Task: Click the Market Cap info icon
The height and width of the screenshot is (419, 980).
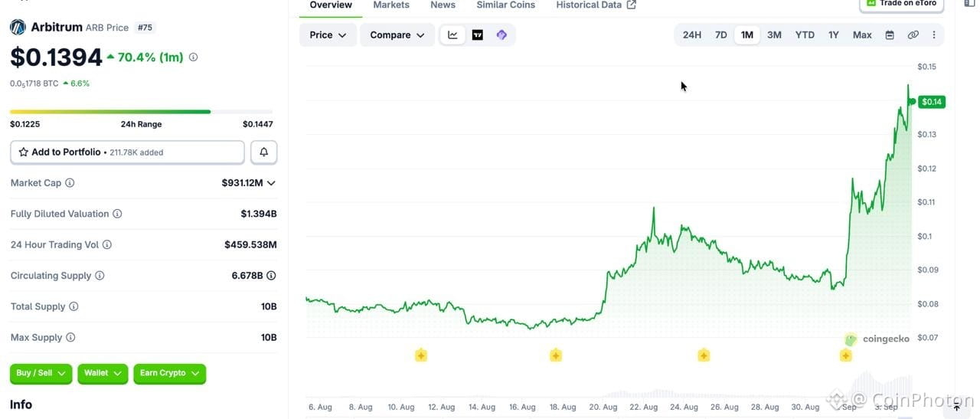Action: (70, 183)
